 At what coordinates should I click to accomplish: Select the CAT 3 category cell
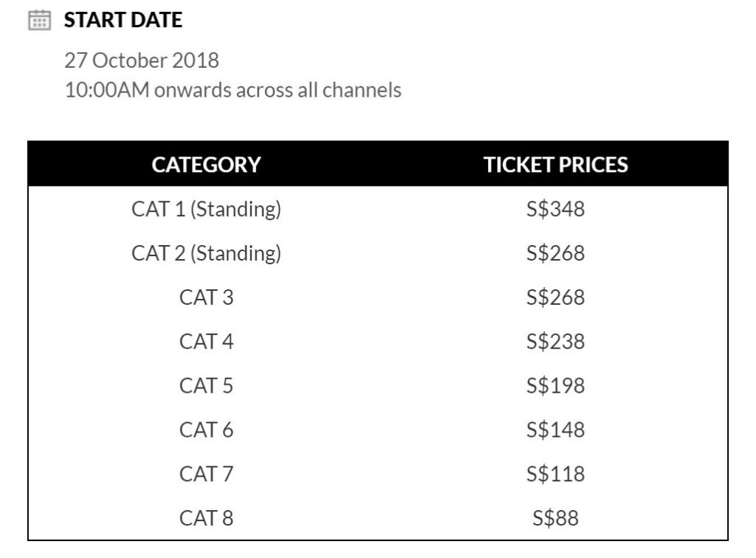[x=206, y=297]
